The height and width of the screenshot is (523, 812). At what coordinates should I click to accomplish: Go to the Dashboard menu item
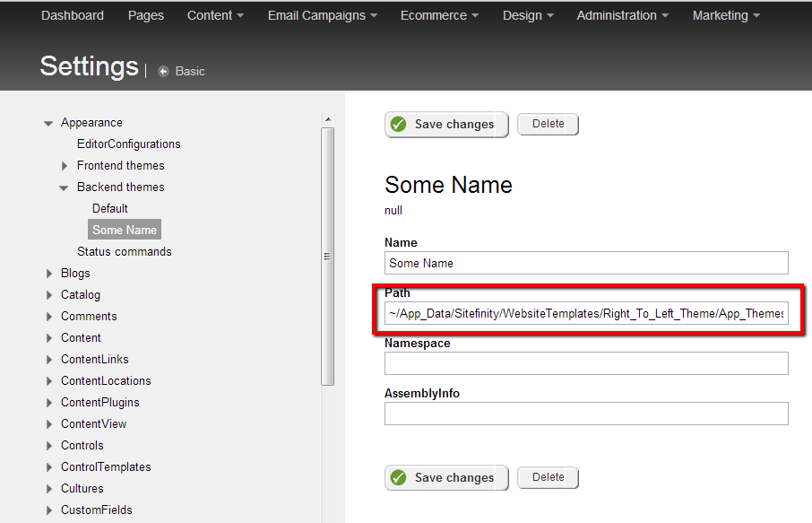tap(73, 15)
